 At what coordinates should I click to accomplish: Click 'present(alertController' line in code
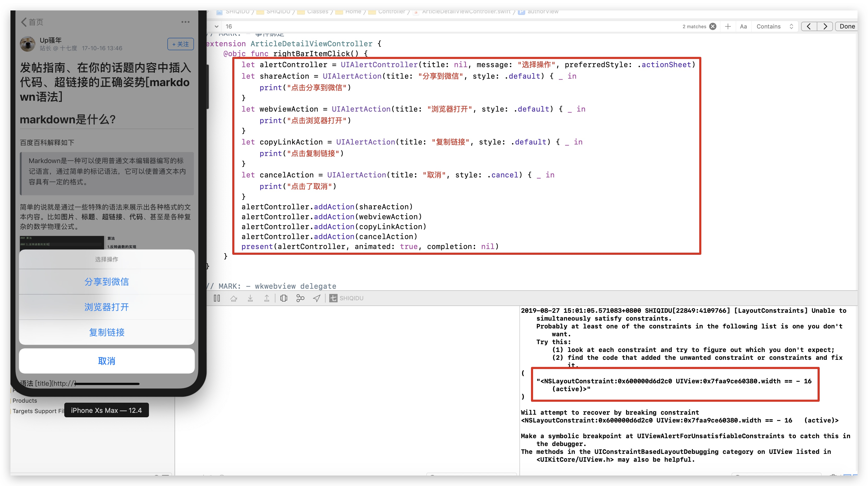click(x=370, y=246)
